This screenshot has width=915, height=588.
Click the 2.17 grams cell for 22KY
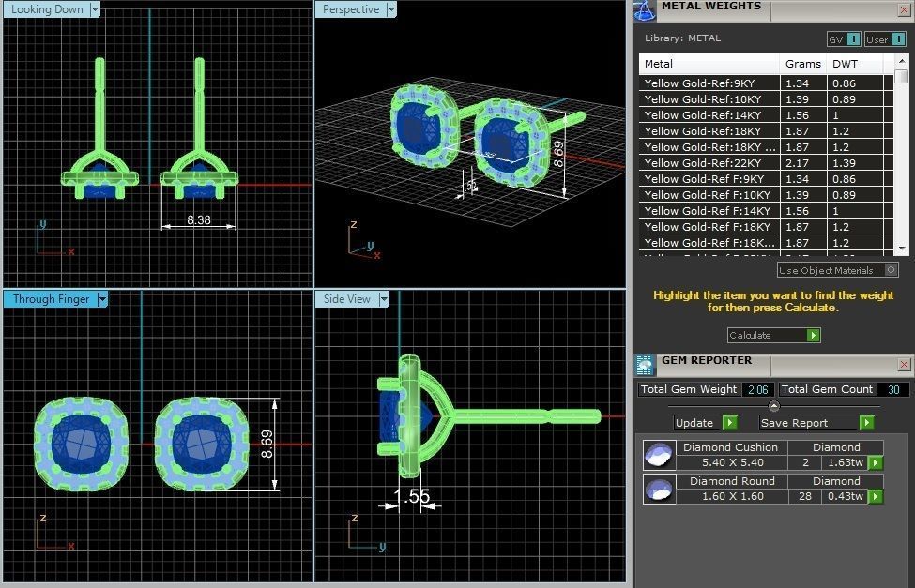tap(803, 163)
